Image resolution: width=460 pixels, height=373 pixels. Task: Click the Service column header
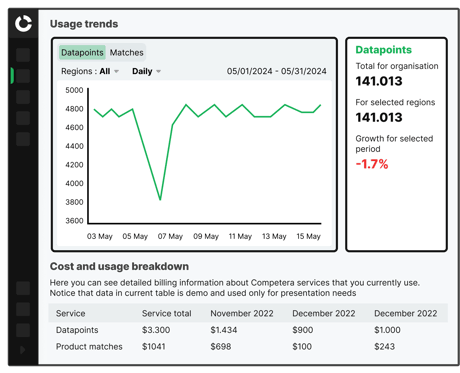(71, 313)
